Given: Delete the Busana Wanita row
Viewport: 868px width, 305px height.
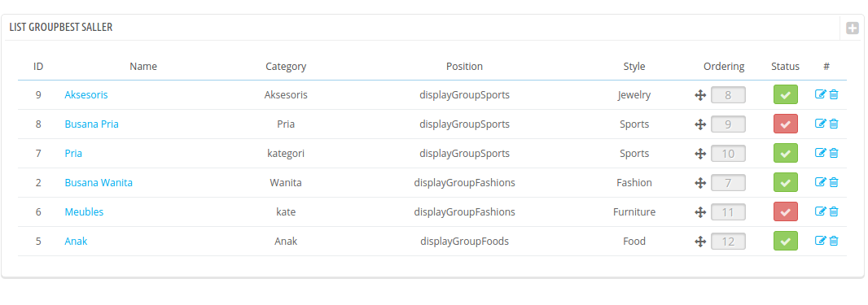Looking at the screenshot, I should [834, 182].
